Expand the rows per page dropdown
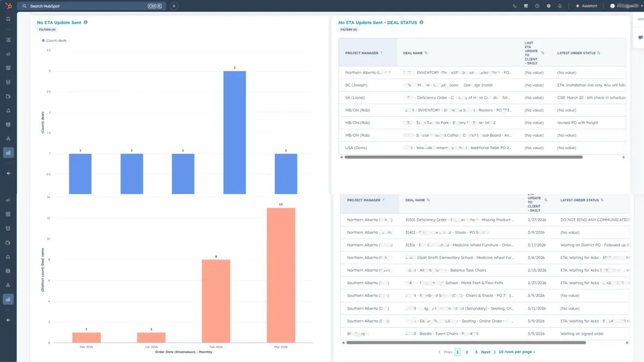This screenshot has width=644, height=362. [517, 352]
